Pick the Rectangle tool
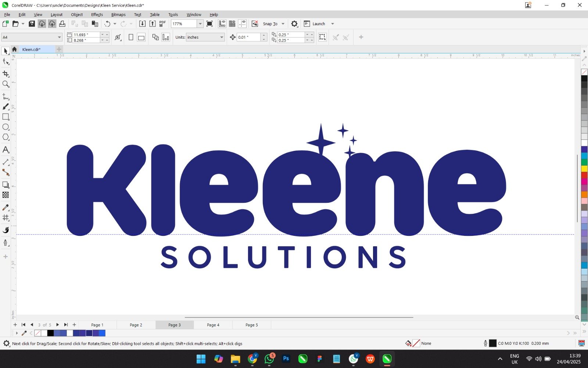 [x=6, y=117]
